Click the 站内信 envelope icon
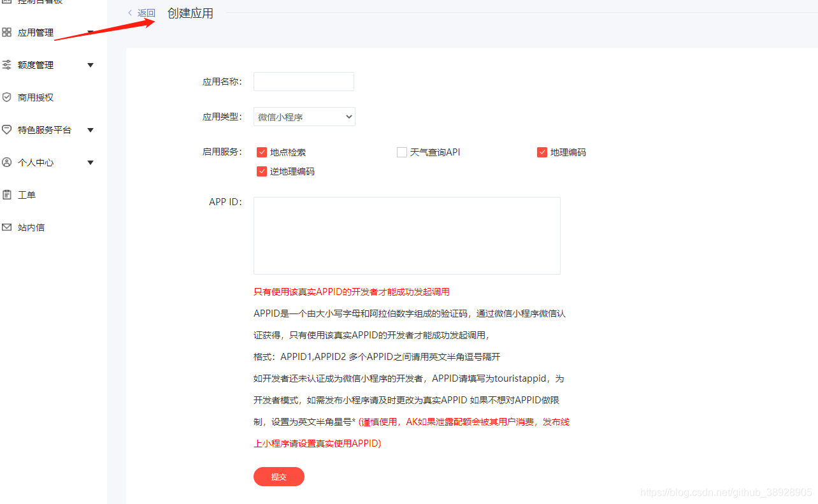This screenshot has width=818, height=504. pyautogui.click(x=8, y=227)
